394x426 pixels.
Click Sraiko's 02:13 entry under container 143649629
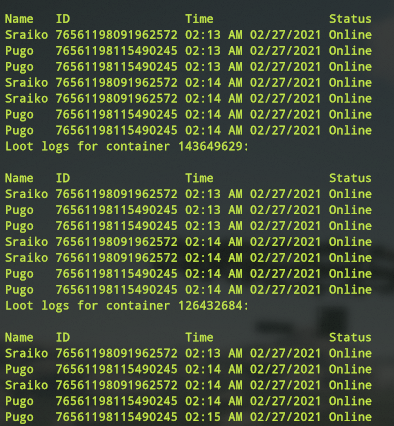click(x=188, y=194)
